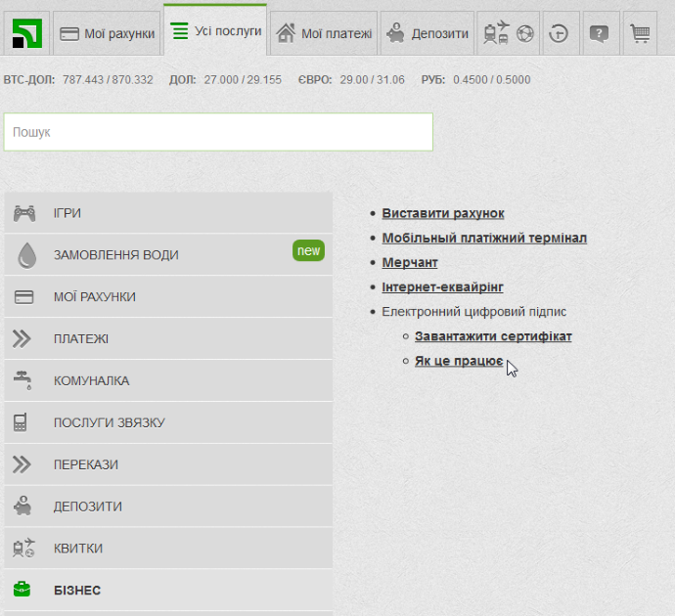Screen dimensions: 675x616
Task: Open Мобільний платіжний термінал link
Action: pos(484,238)
